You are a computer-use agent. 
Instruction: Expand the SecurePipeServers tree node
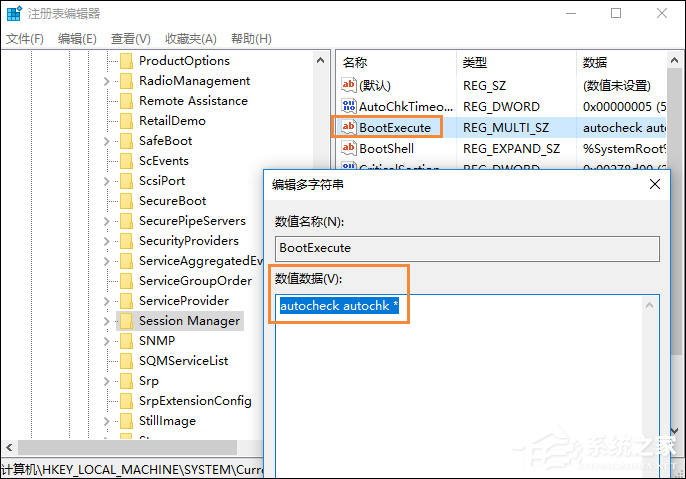coord(106,221)
